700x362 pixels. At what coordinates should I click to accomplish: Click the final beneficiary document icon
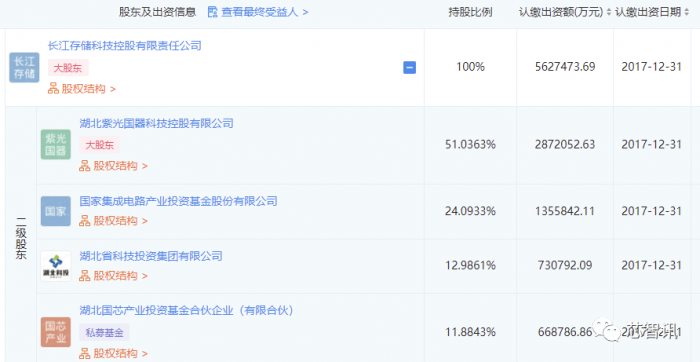(x=212, y=12)
